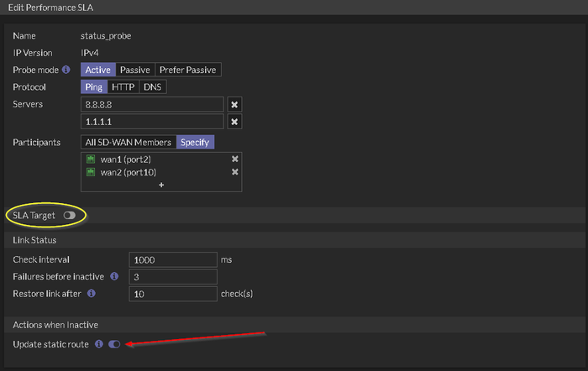Add a participant with the plus icon
The height and width of the screenshot is (371, 588).
coord(161,185)
